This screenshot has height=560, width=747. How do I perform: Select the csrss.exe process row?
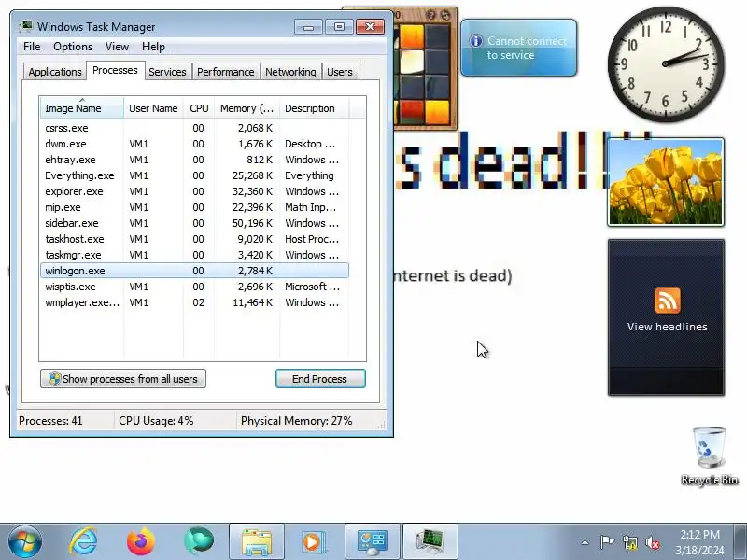(x=194, y=128)
